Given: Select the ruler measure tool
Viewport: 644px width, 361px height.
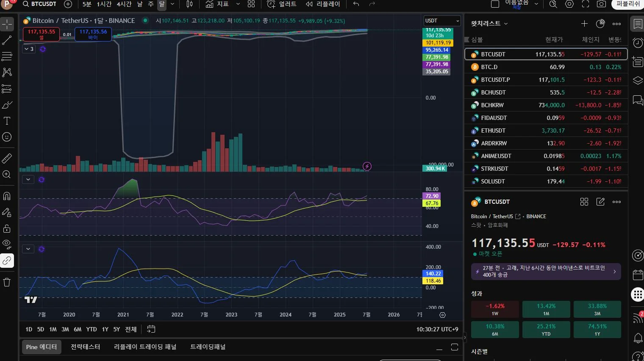Looking at the screenshot, I should point(7,158).
